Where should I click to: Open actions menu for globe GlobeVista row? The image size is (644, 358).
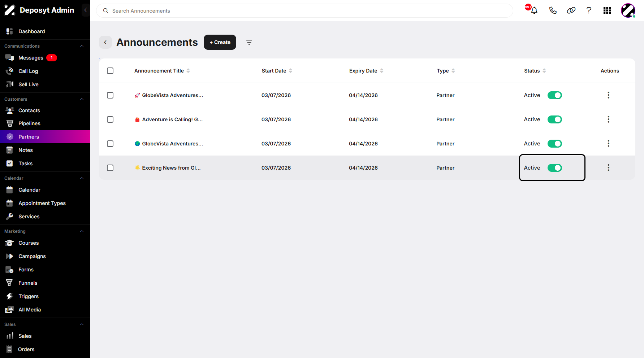(x=609, y=144)
